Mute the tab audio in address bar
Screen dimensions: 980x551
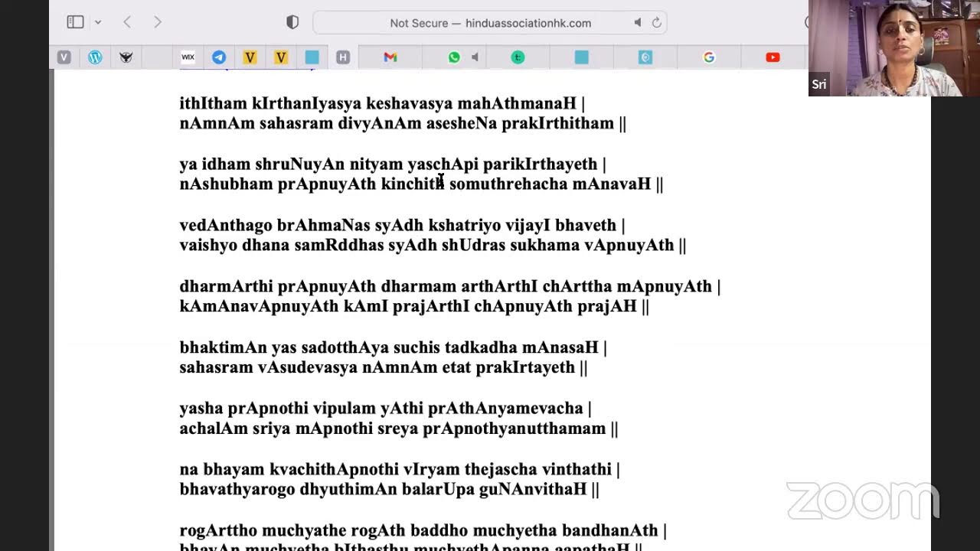pos(637,23)
